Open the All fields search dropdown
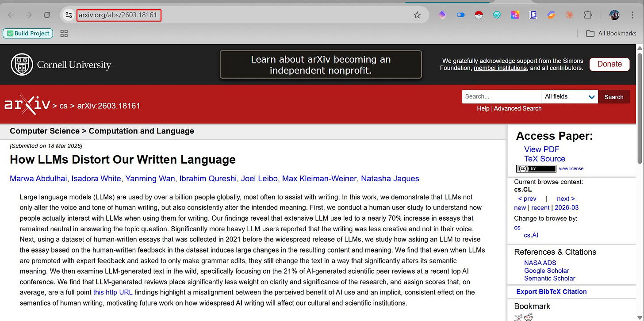The height and width of the screenshot is (321, 644). [570, 96]
